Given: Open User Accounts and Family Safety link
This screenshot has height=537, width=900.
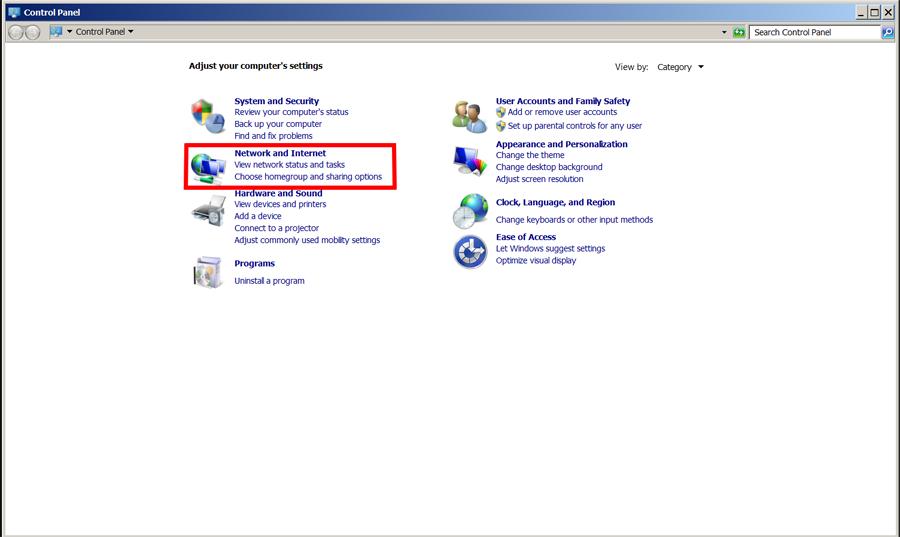Looking at the screenshot, I should (x=563, y=101).
